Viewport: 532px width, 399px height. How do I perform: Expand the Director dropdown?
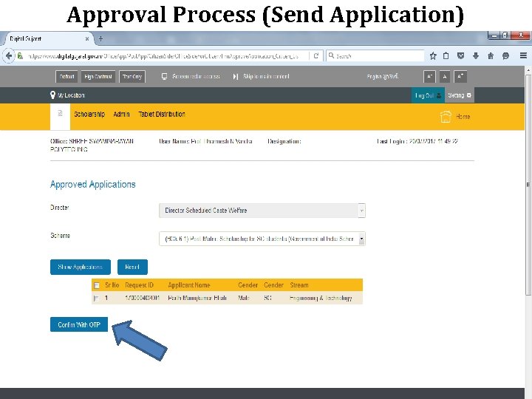tap(361, 211)
